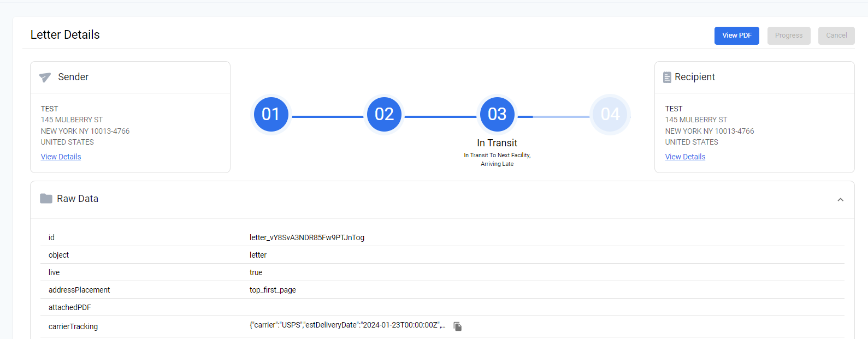Open View Details under Recipient
This screenshot has height=339, width=868.
(685, 157)
